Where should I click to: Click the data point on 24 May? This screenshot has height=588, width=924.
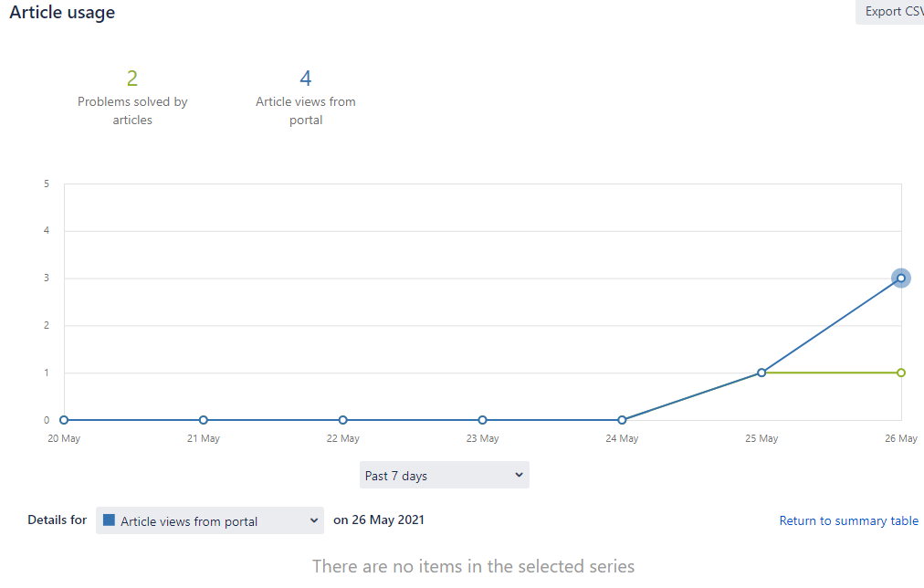click(622, 420)
